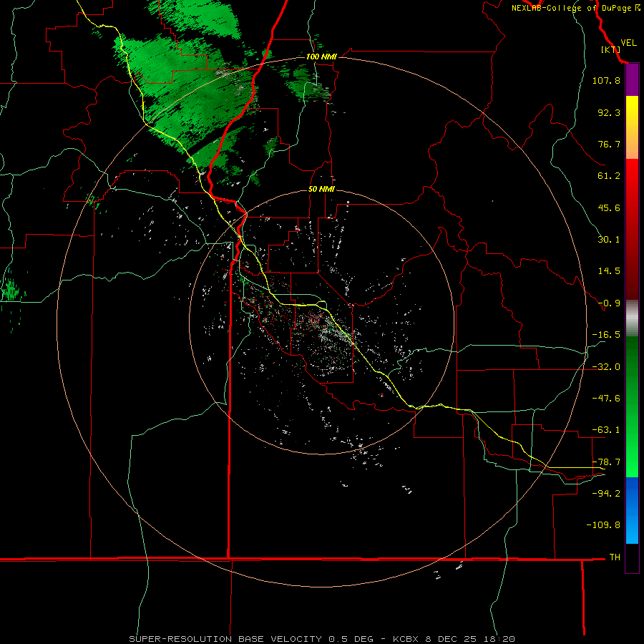Click the [KT] units label

click(x=611, y=49)
